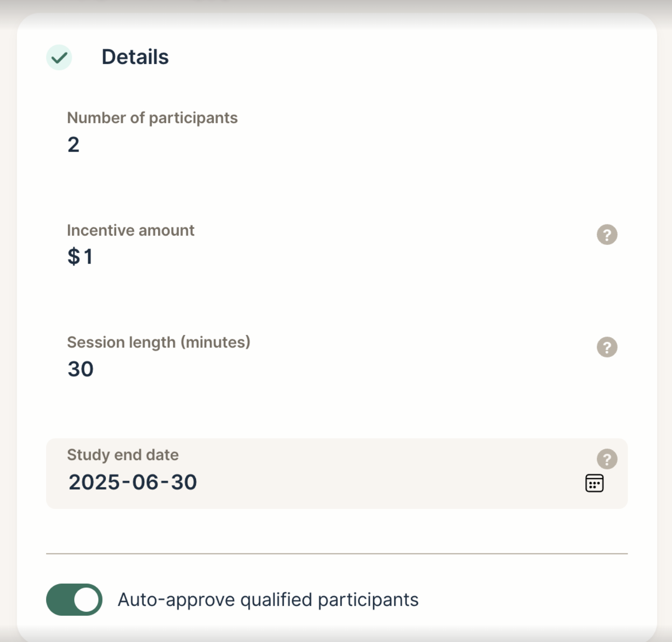
Task: Open the Incentive amount help tooltip
Action: pyautogui.click(x=607, y=235)
